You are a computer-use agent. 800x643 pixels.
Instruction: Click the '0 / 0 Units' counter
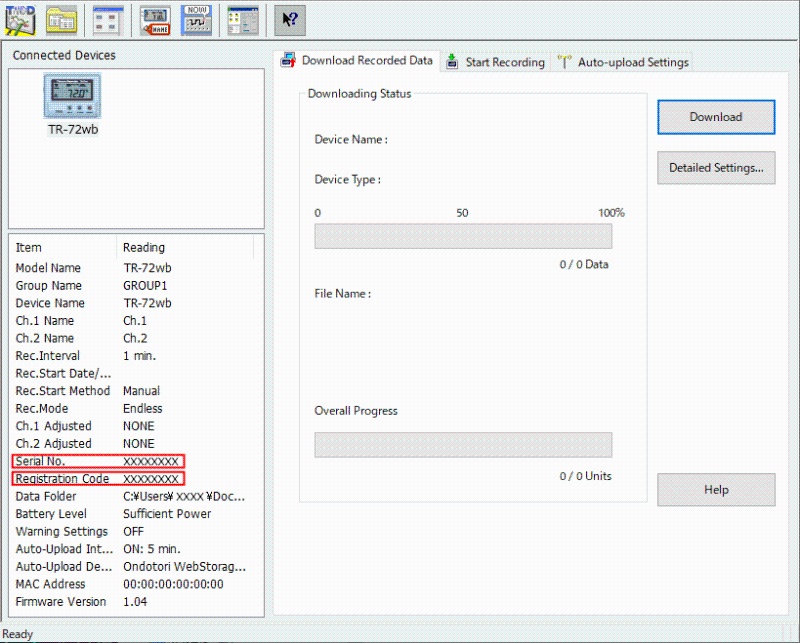click(x=586, y=476)
